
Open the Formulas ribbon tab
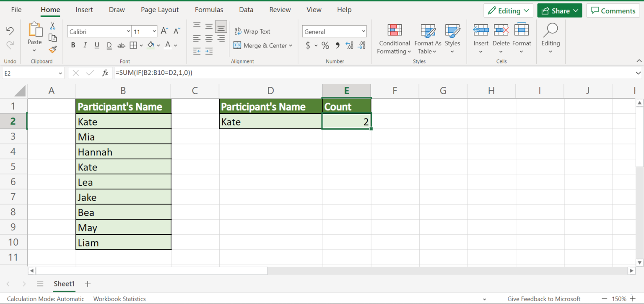pos(209,10)
